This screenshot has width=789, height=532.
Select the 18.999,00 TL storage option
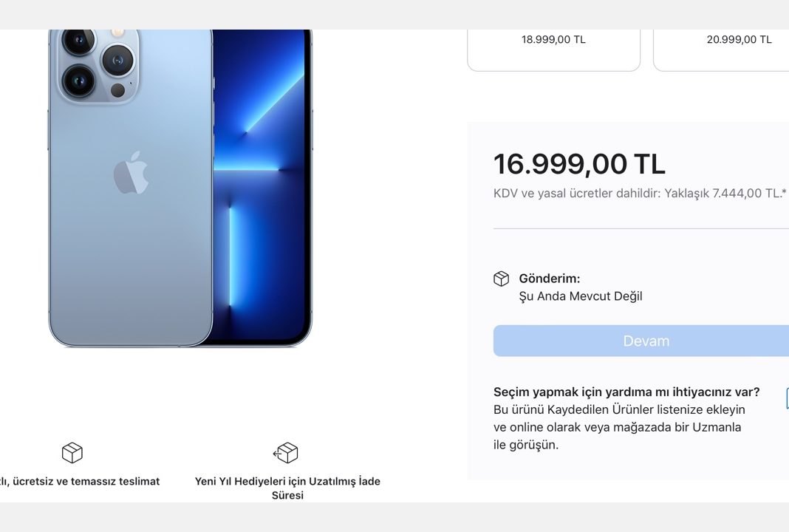pos(553,50)
